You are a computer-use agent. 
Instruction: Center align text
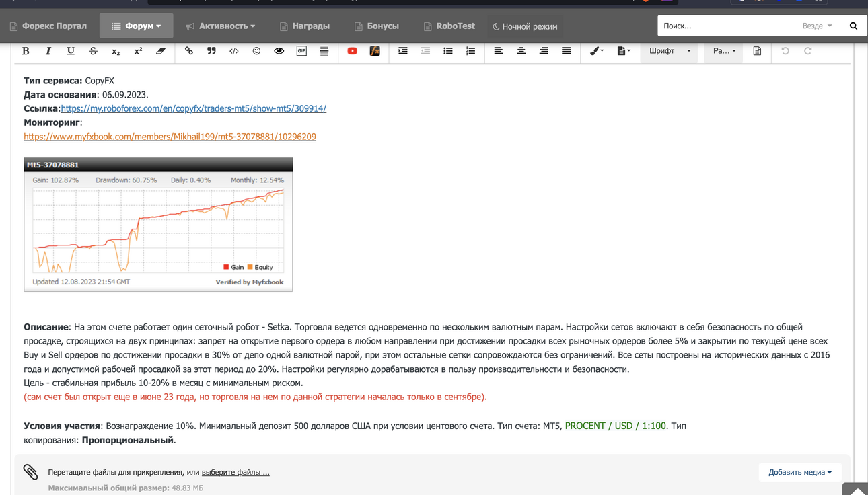(521, 51)
